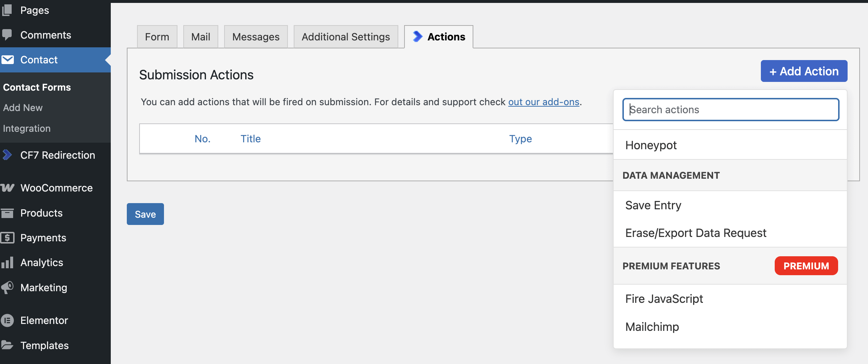The height and width of the screenshot is (364, 868).
Task: Focus the Search actions field
Action: (731, 110)
